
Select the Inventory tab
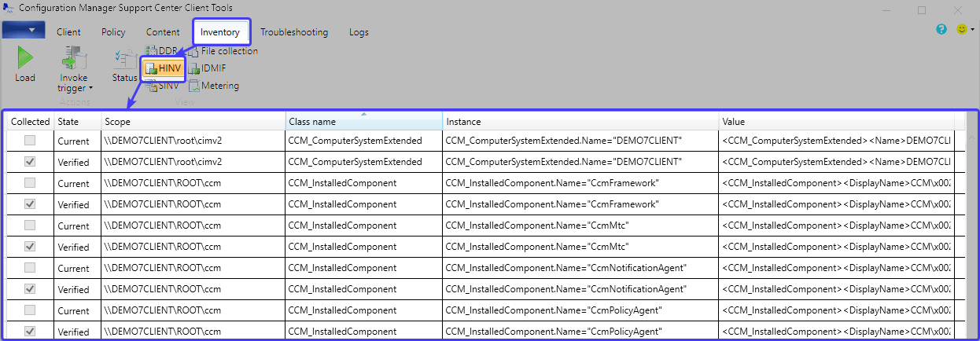(220, 32)
